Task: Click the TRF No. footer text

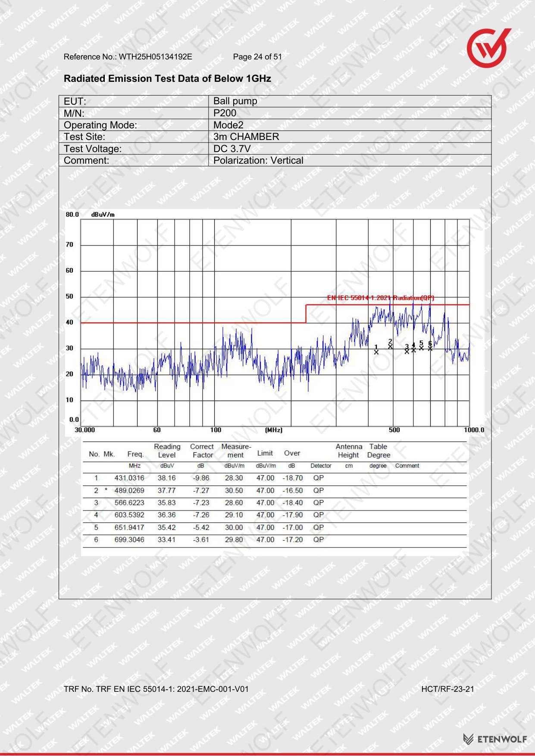Action: (x=156, y=689)
